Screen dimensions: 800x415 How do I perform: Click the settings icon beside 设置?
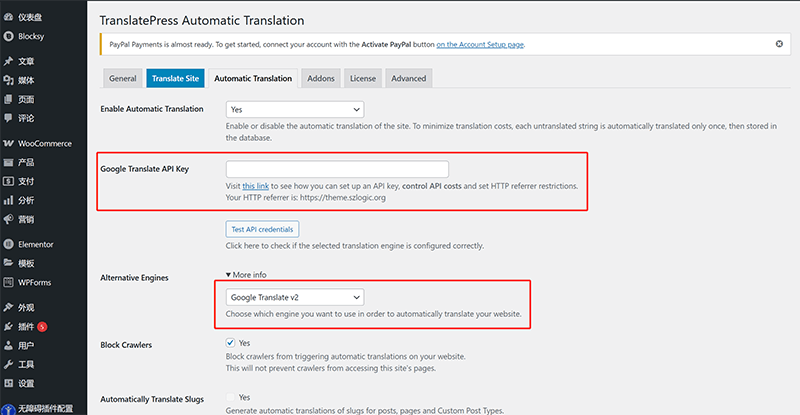click(x=8, y=383)
